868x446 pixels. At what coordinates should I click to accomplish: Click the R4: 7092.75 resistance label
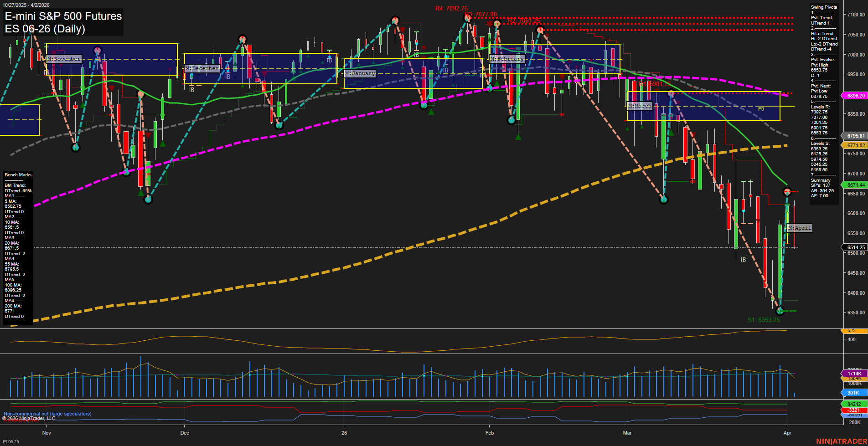(x=451, y=7)
